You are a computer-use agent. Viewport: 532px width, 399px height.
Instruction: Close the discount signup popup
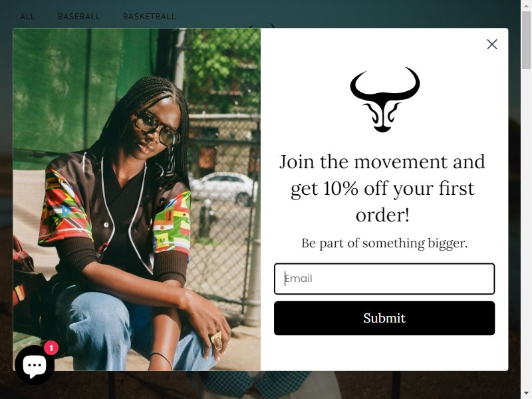[491, 44]
